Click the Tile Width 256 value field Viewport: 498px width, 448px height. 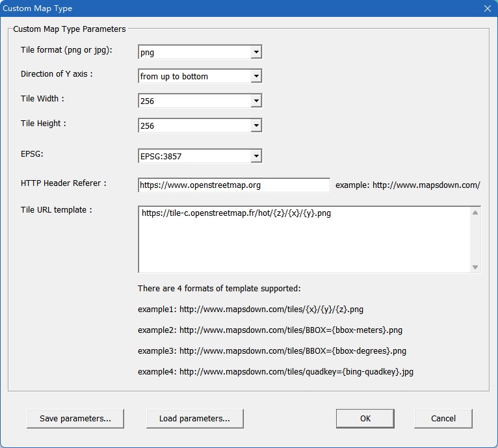194,101
